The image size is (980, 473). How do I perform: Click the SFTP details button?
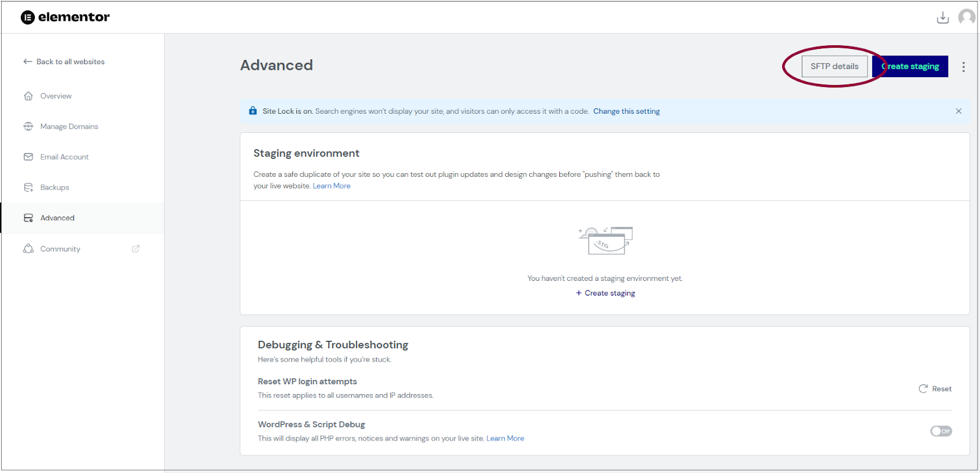[834, 66]
